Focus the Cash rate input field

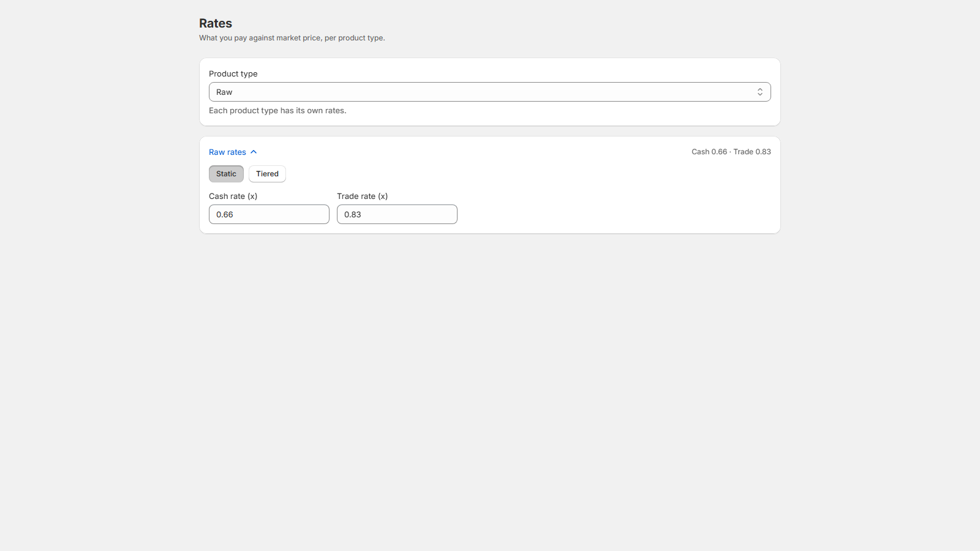tap(269, 214)
